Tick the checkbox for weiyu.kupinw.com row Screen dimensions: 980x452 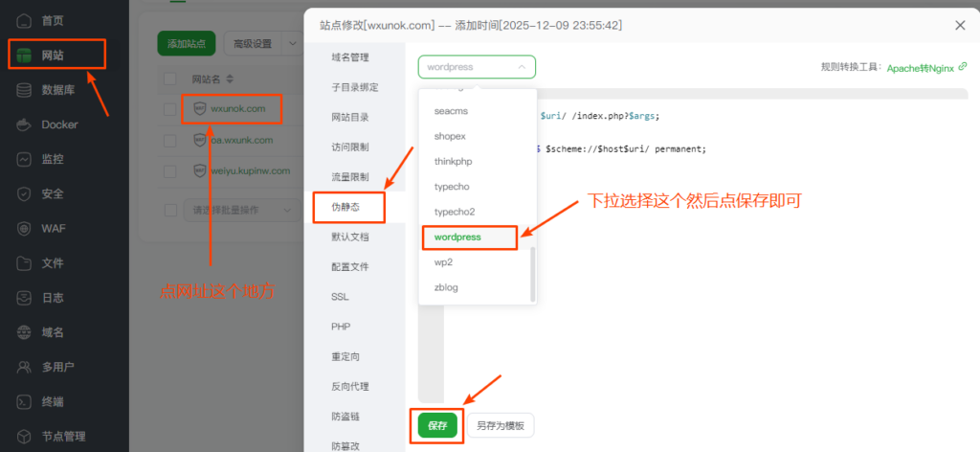click(x=170, y=170)
